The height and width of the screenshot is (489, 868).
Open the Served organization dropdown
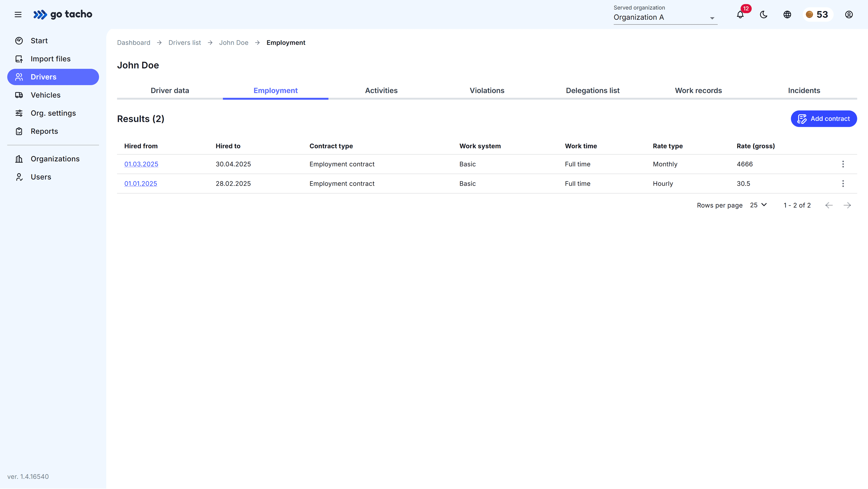click(665, 17)
